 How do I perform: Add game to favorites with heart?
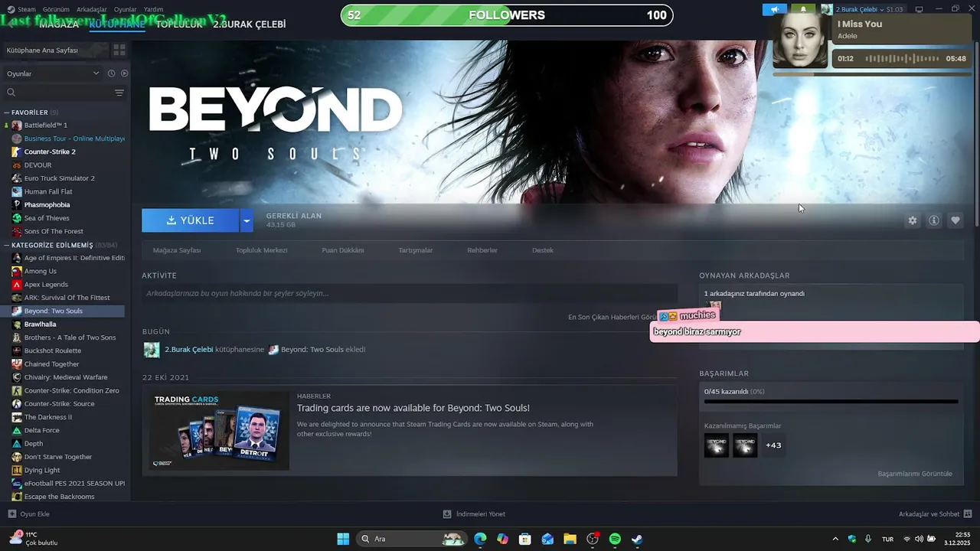tap(955, 220)
